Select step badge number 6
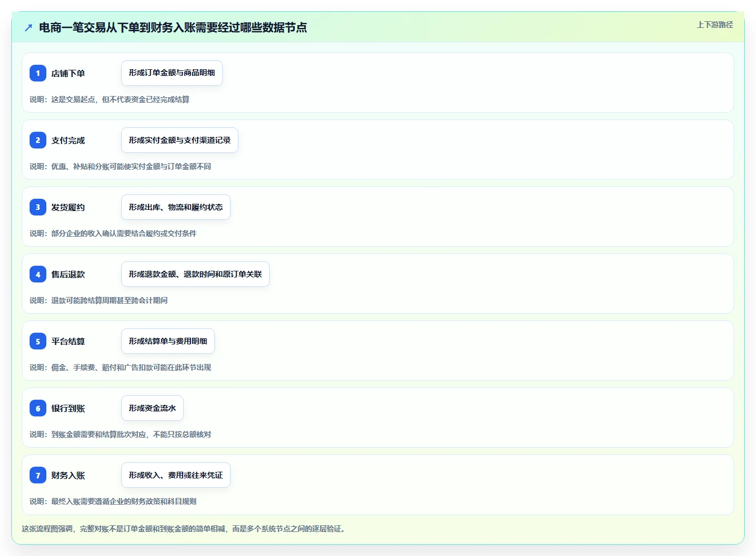756x556 pixels. 38,408
